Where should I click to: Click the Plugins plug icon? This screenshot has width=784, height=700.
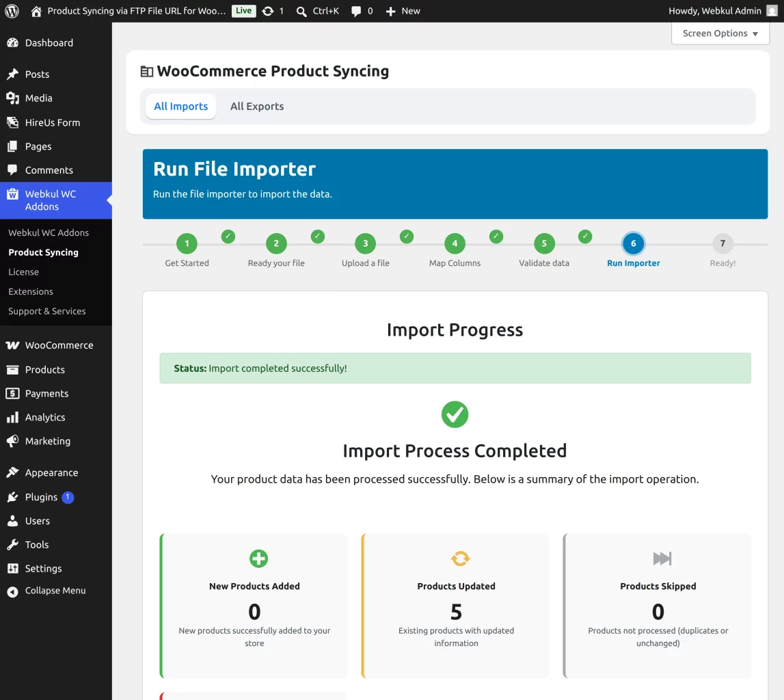click(12, 497)
